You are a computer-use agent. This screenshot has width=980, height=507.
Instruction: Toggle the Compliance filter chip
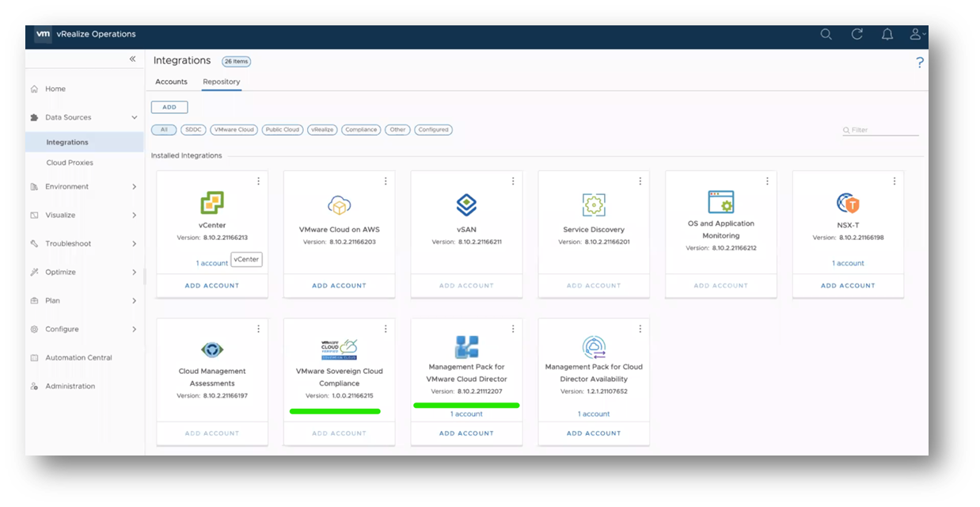[x=361, y=130]
